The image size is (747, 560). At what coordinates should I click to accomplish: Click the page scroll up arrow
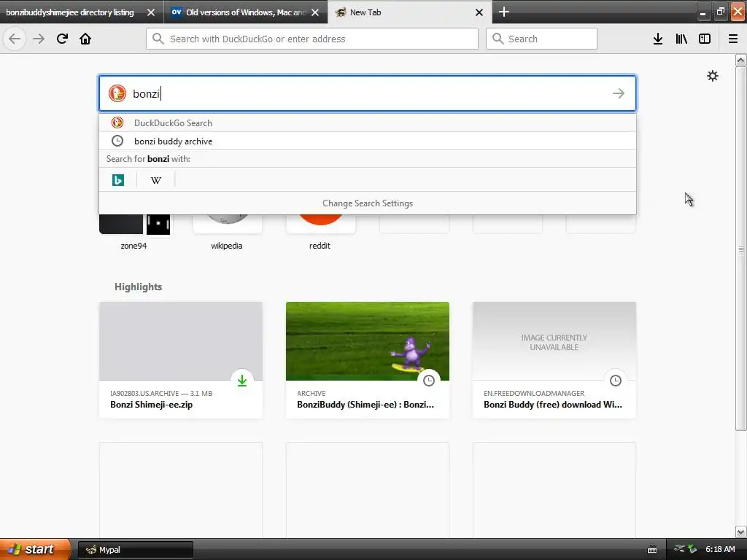[741, 60]
